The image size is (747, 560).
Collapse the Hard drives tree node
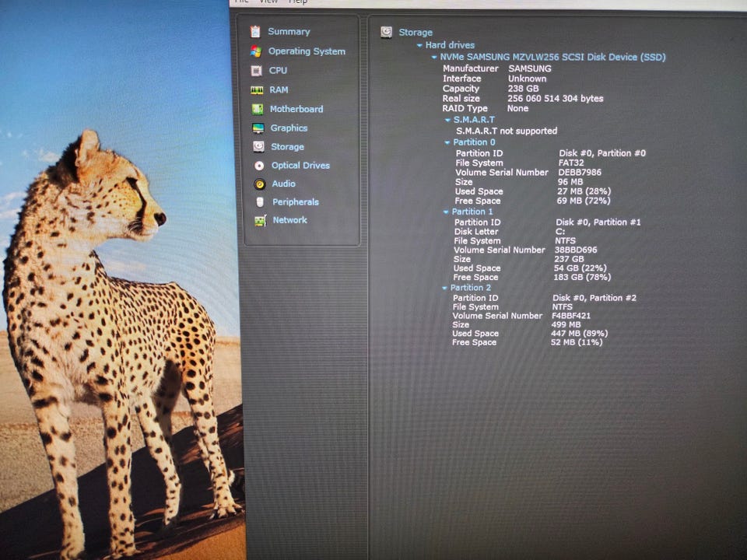[x=419, y=46]
